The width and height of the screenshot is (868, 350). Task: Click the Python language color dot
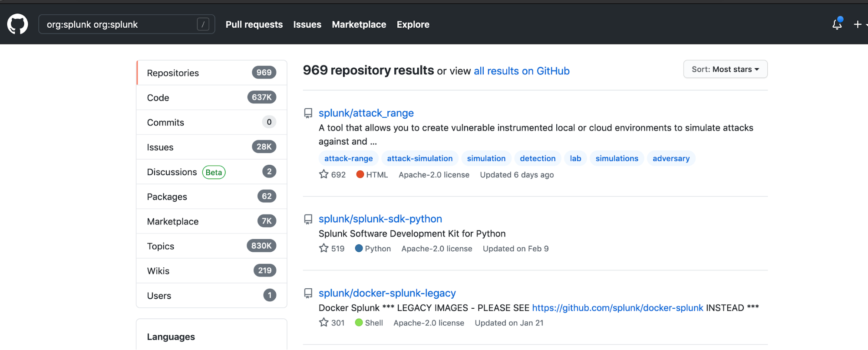[359, 248]
